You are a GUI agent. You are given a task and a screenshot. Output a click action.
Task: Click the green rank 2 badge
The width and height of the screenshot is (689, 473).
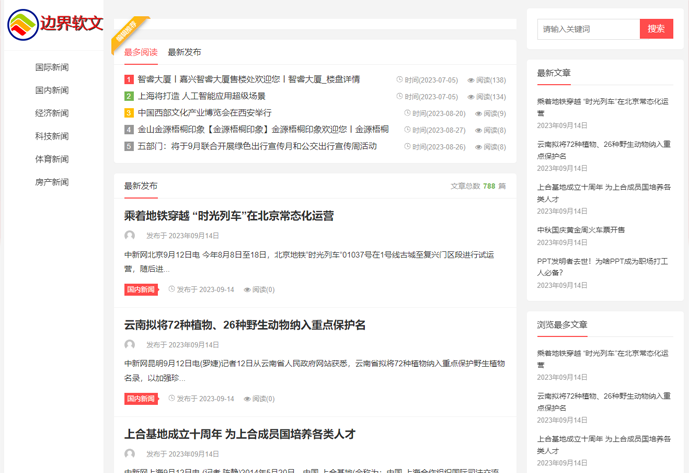(x=129, y=97)
